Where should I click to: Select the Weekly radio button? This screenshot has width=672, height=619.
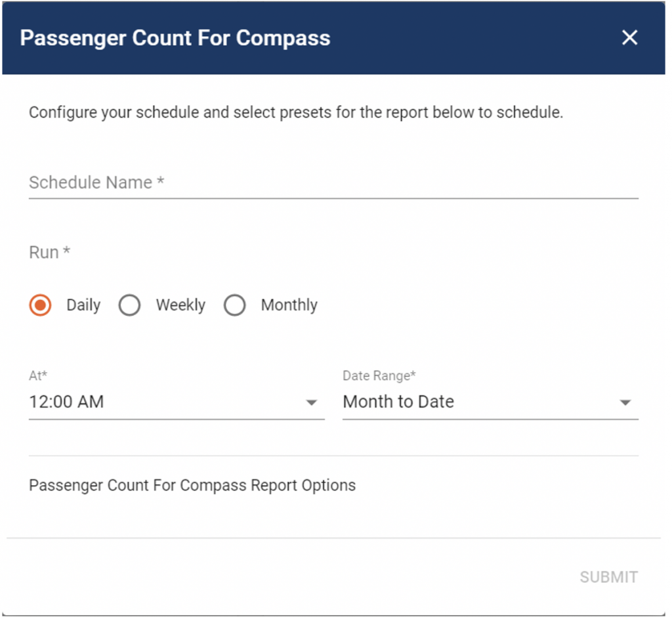coord(129,305)
